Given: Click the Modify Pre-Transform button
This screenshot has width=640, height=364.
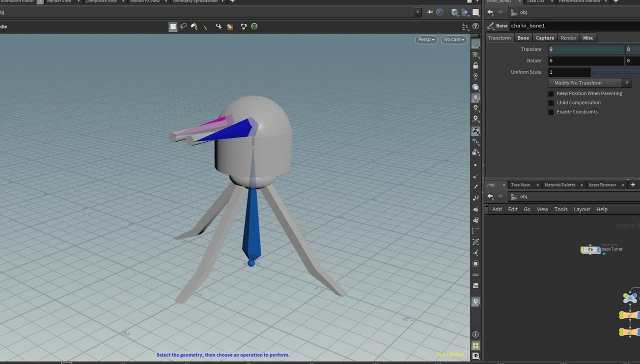Looking at the screenshot, I should [585, 83].
